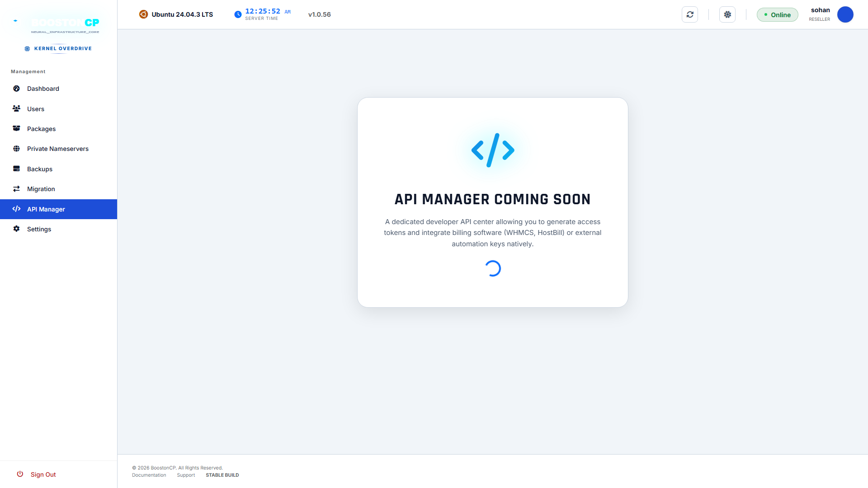The image size is (868, 488).
Task: Go to the Users section
Action: click(59, 108)
